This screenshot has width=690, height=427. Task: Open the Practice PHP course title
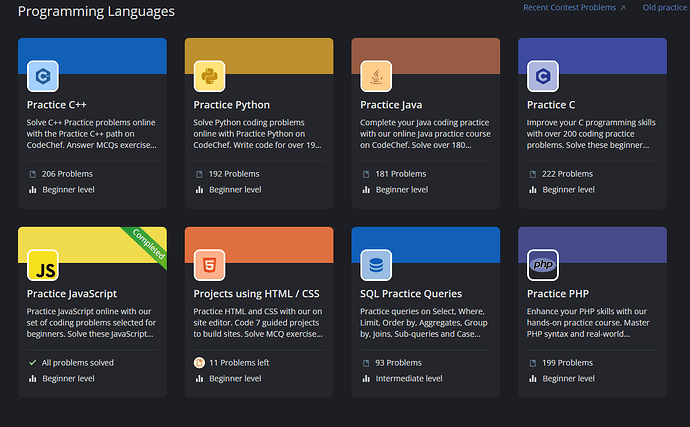(558, 294)
